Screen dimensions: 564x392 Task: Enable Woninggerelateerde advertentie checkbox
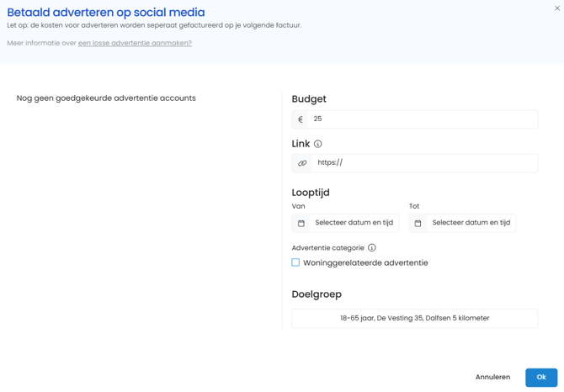point(295,262)
